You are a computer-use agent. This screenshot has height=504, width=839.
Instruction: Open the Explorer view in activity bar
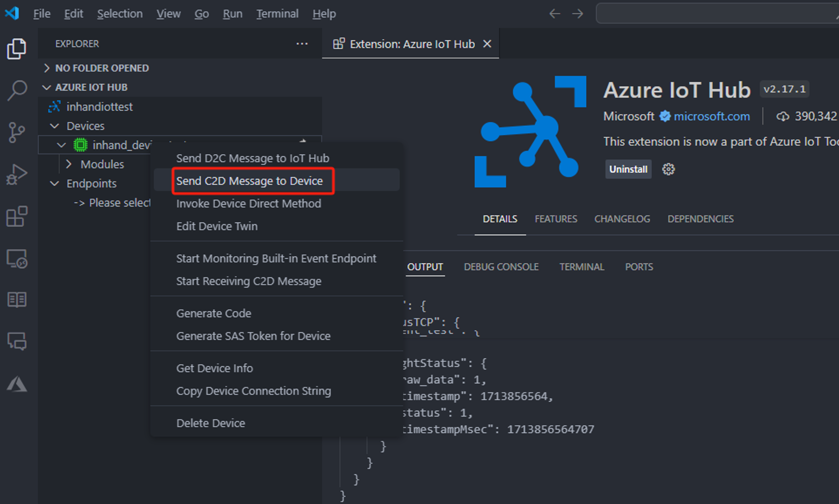point(17,49)
